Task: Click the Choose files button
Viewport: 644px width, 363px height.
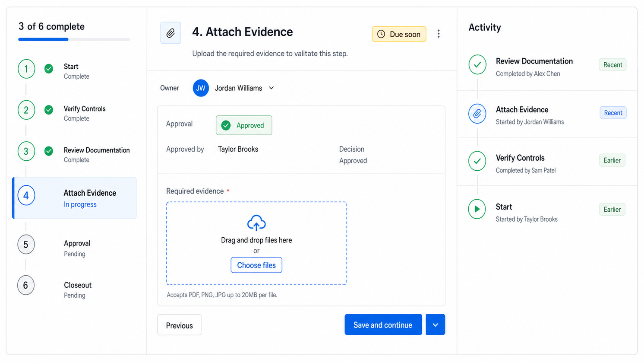Action: [256, 265]
